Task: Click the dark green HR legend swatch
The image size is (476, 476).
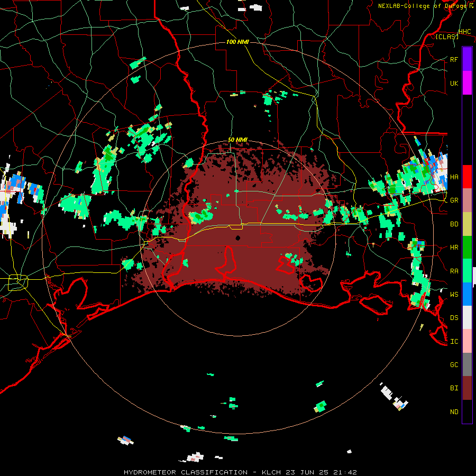Action: [x=467, y=247]
